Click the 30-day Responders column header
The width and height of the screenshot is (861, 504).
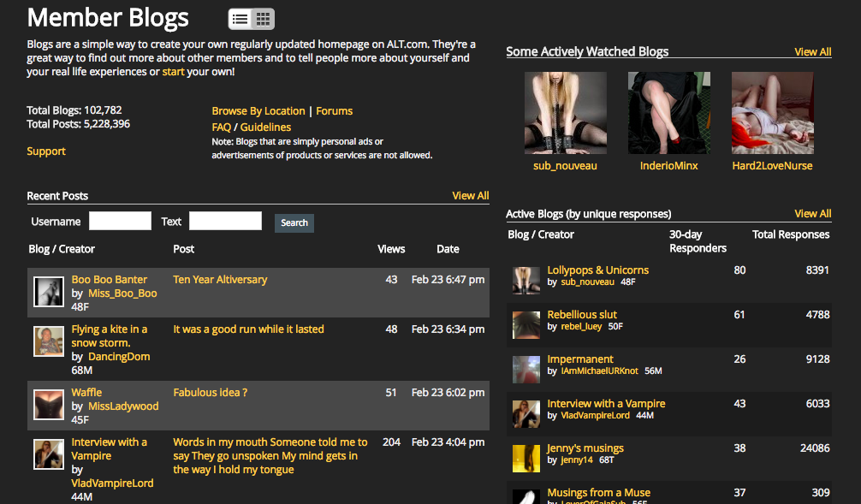tap(698, 241)
